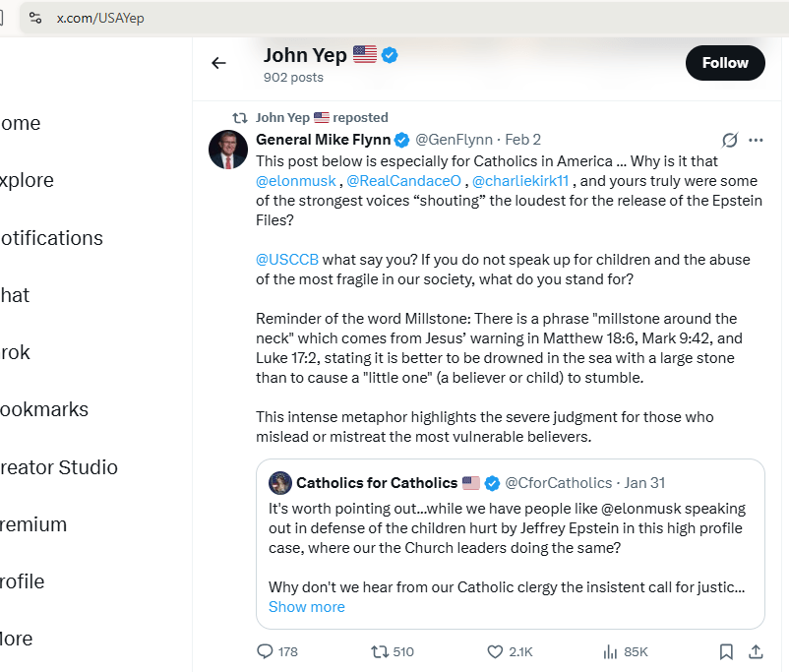Click the share post icon
The width and height of the screenshot is (789, 672).
[x=756, y=651]
